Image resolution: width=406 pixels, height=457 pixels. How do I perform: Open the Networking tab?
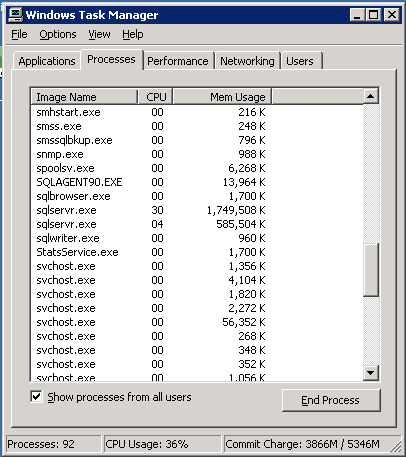(x=247, y=61)
